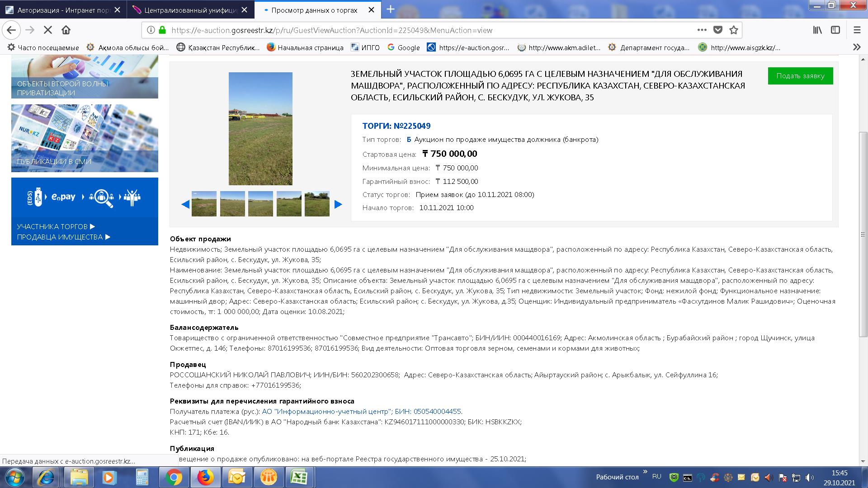Open page actions three-dots menu
The height and width of the screenshot is (488, 868).
click(702, 30)
